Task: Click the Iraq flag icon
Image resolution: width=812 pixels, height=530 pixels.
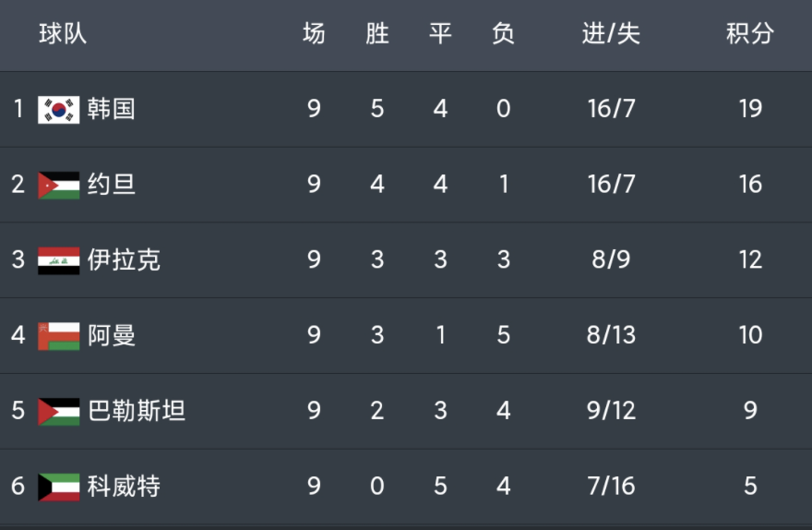Action: 59,260
